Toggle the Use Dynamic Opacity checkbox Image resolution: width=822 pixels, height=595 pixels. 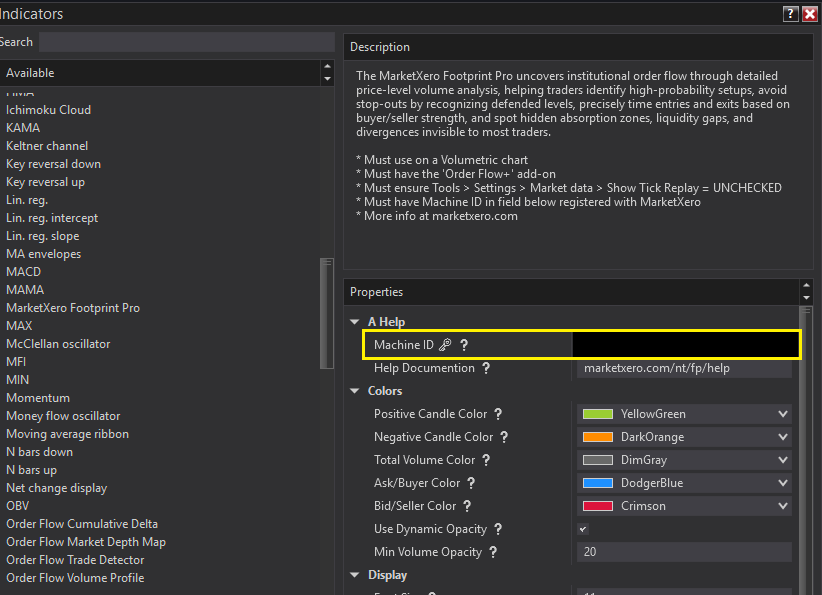pyautogui.click(x=583, y=529)
